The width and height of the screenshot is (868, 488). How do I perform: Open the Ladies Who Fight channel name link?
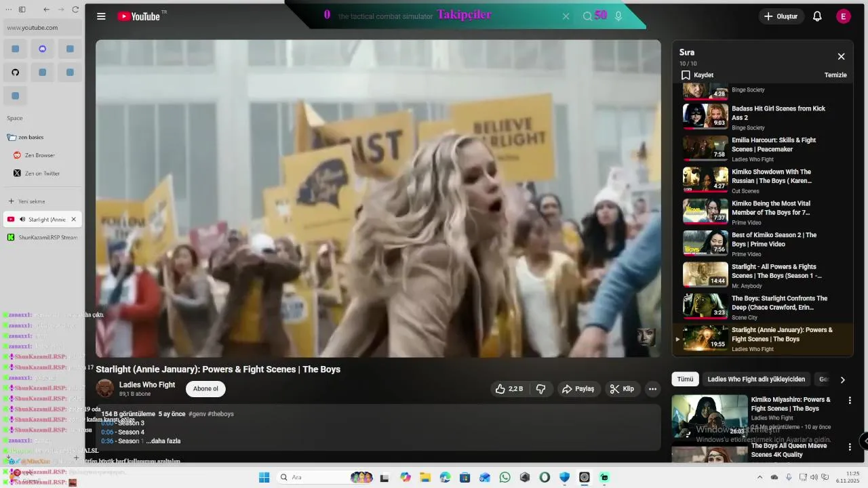147,385
